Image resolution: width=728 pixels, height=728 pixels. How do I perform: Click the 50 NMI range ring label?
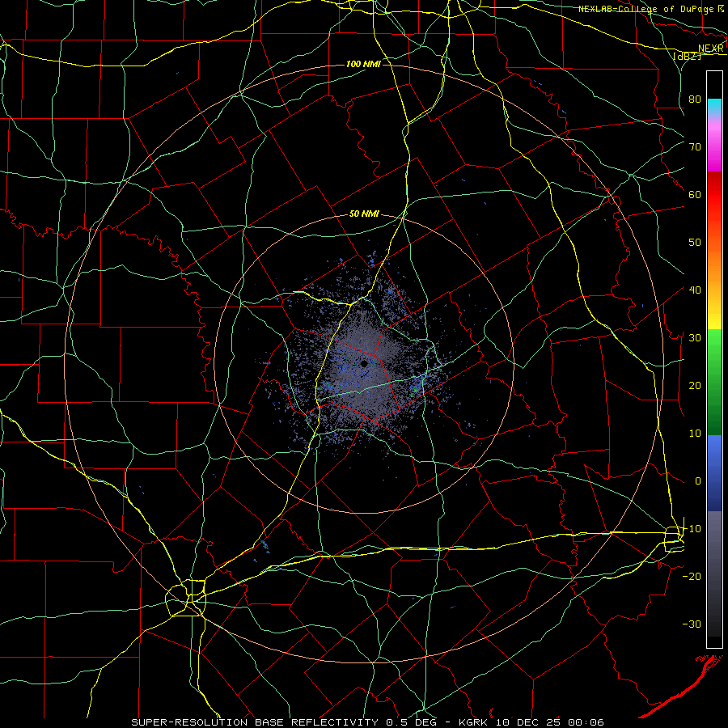point(364,214)
